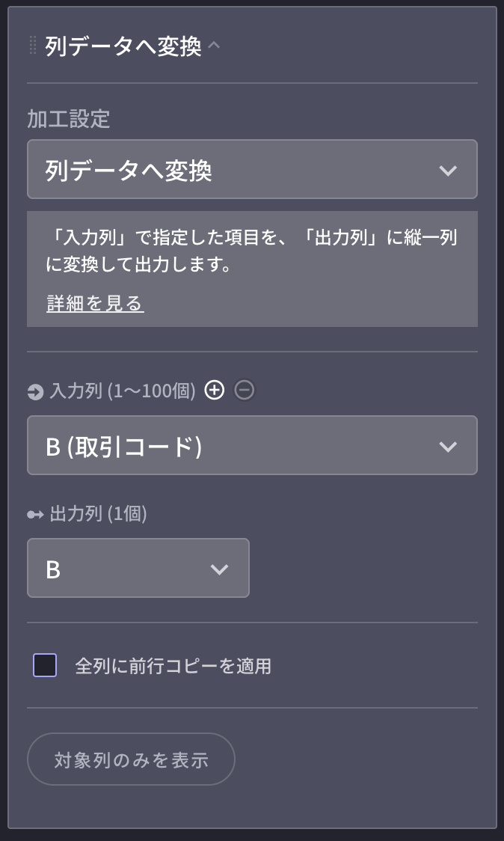Click inside the 加工設定 selection field
Viewport: 504px width, 841px height.
pyautogui.click(x=252, y=170)
